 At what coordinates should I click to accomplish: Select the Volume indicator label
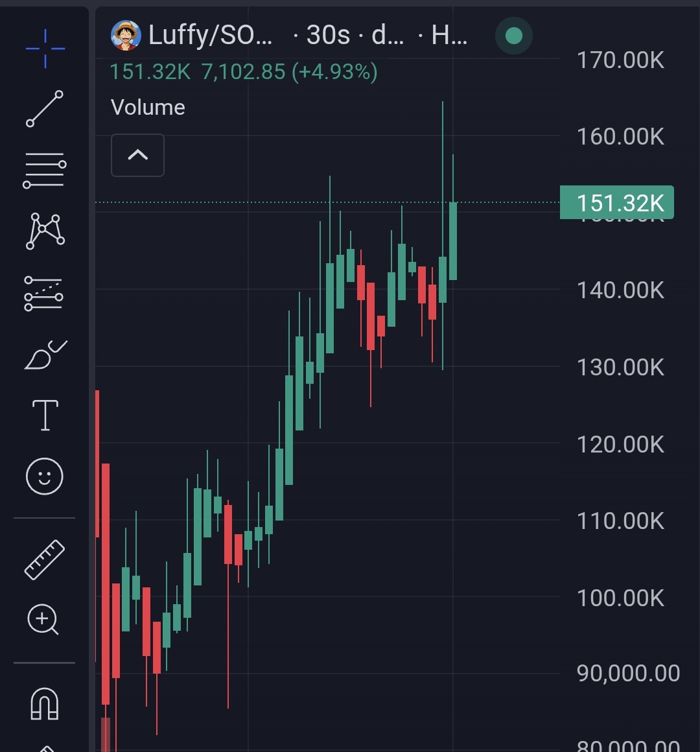(x=148, y=108)
